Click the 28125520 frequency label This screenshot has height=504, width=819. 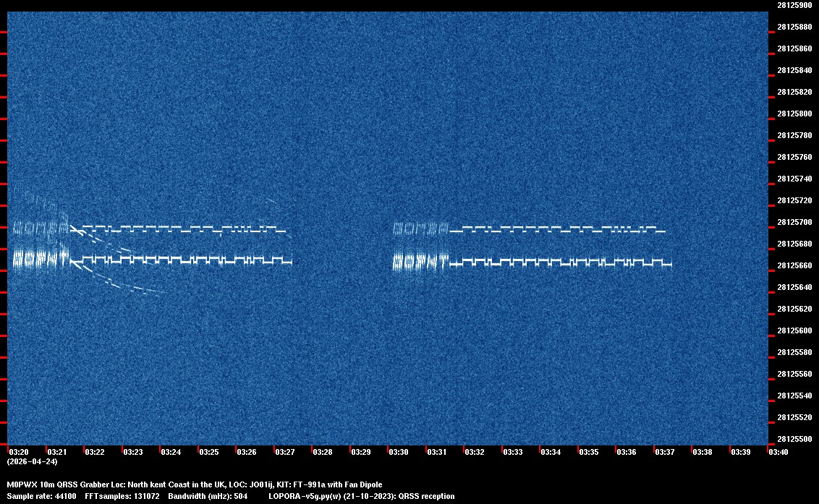794,417
